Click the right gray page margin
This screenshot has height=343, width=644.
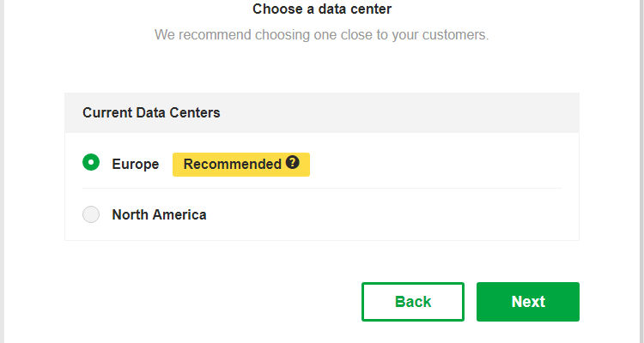pos(641,171)
